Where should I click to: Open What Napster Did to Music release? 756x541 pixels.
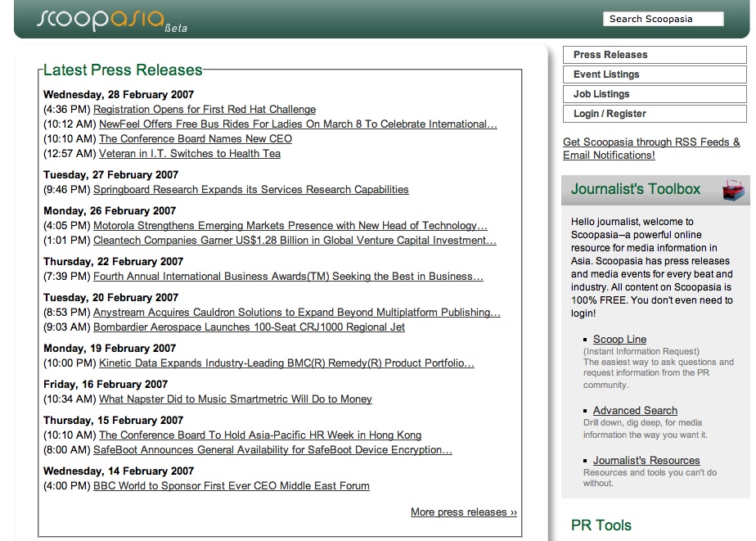point(236,399)
